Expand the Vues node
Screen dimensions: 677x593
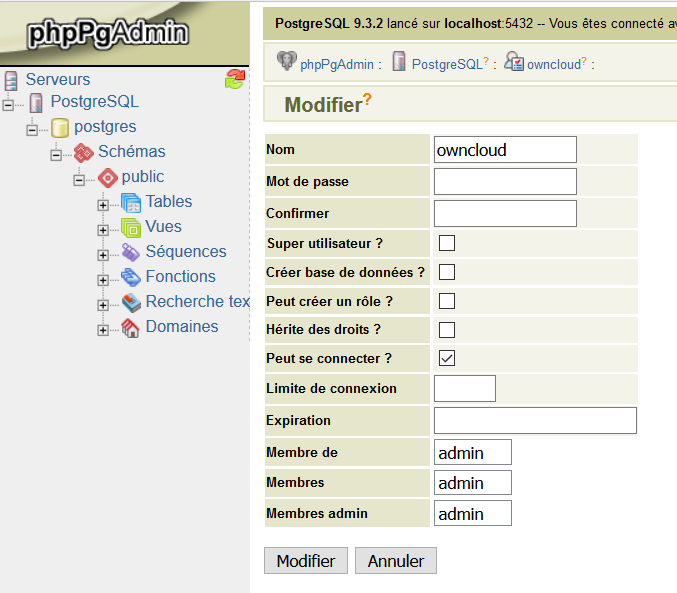coord(103,230)
